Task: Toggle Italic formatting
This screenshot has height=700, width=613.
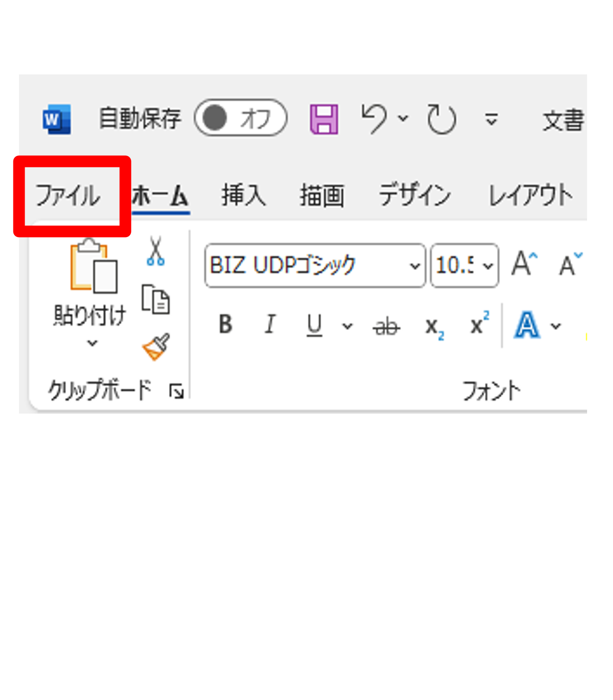Action: click(270, 324)
